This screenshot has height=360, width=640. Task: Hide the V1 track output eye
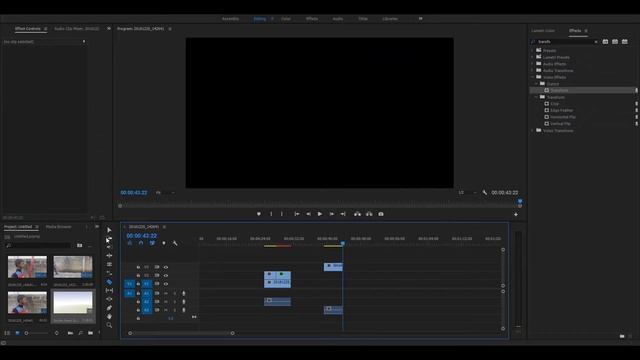pos(166,284)
